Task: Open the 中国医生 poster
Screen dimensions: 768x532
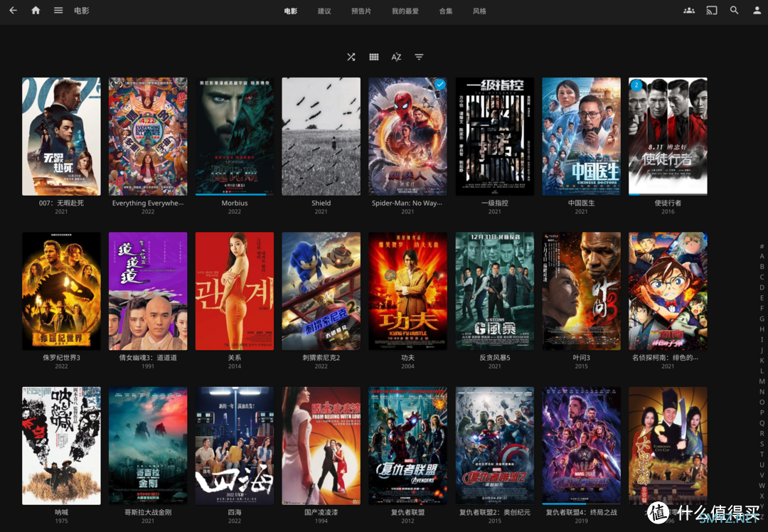Action: [582, 136]
